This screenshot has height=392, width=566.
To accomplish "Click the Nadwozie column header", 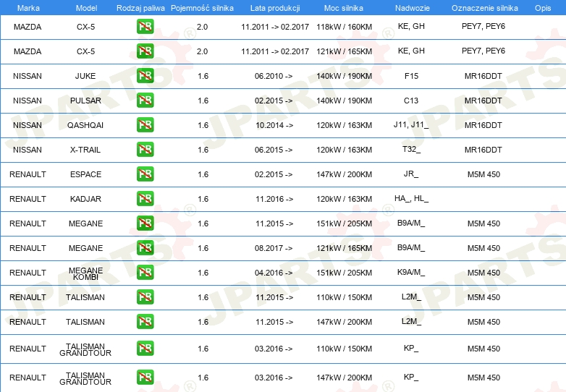I will (413, 8).
